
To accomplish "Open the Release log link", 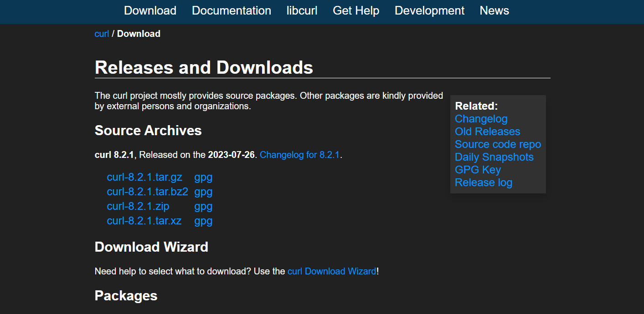I will 484,182.
